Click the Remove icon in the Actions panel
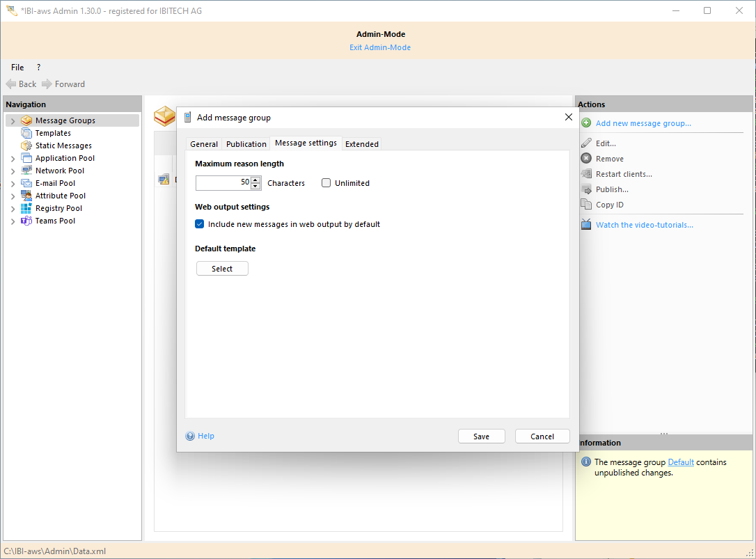The image size is (756, 559). [585, 158]
